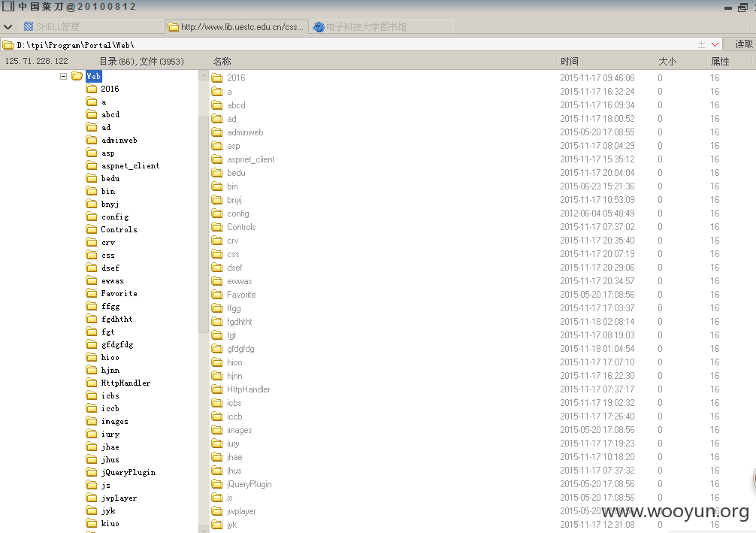Click the images folder icon in tree
The height and width of the screenshot is (533, 756).
pos(92,421)
